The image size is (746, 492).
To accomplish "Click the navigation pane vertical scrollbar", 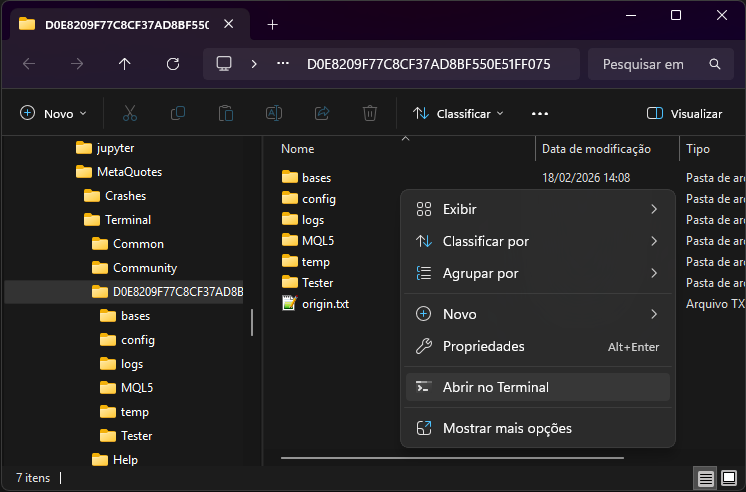I will pyautogui.click(x=252, y=322).
